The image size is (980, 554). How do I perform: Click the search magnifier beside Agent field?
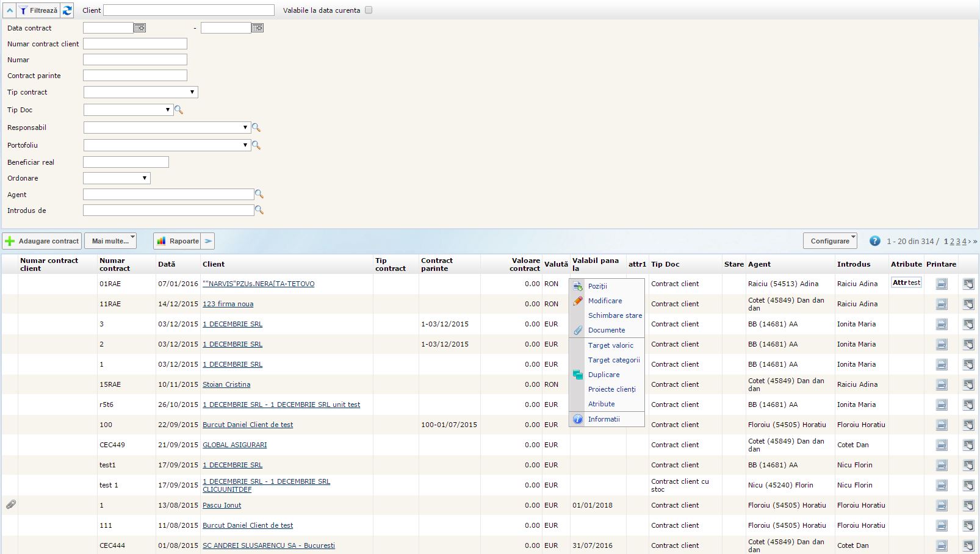pyautogui.click(x=259, y=194)
